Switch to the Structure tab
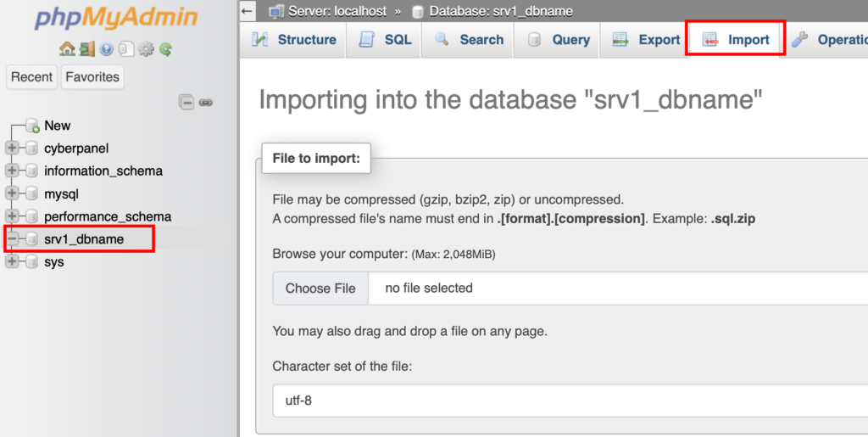 pyautogui.click(x=293, y=40)
